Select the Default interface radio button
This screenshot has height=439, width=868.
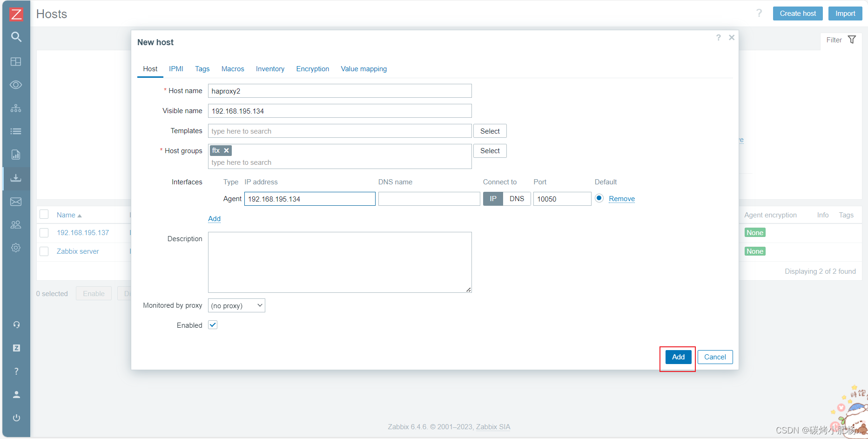[599, 198]
